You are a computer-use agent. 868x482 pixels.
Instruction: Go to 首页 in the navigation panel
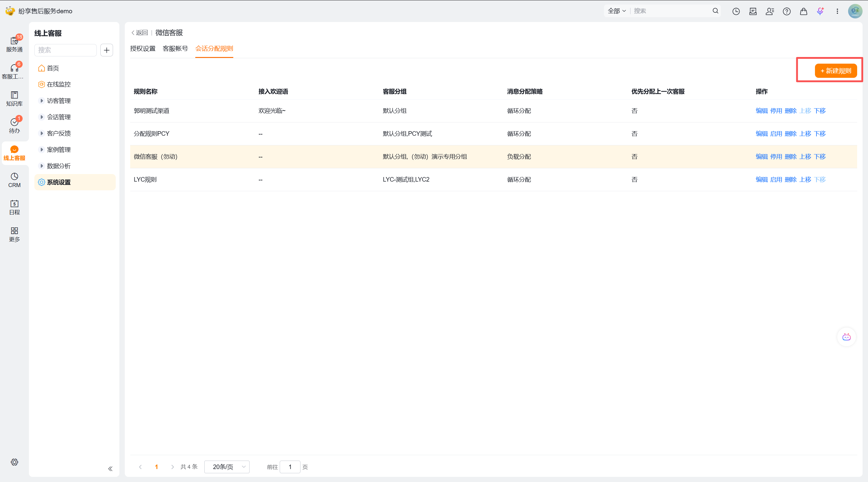(75, 68)
